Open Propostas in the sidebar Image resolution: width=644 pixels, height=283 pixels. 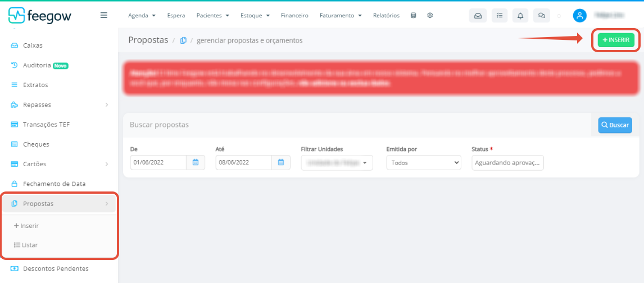(x=59, y=203)
